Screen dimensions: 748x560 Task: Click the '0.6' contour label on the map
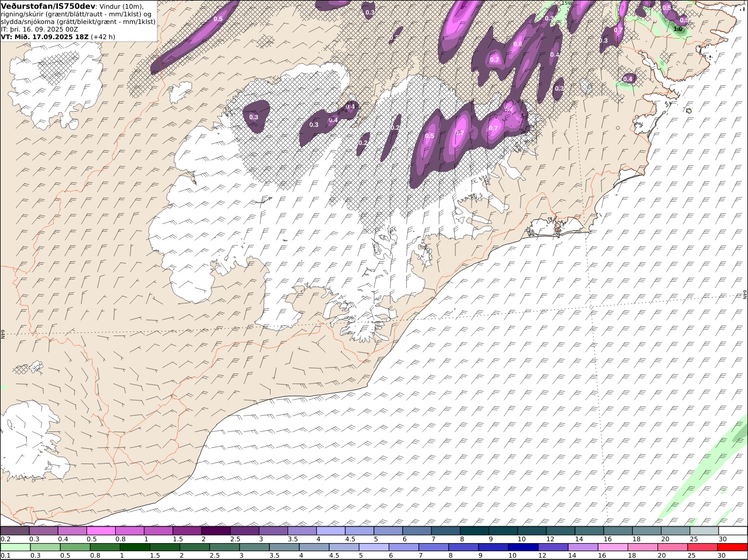point(518,44)
